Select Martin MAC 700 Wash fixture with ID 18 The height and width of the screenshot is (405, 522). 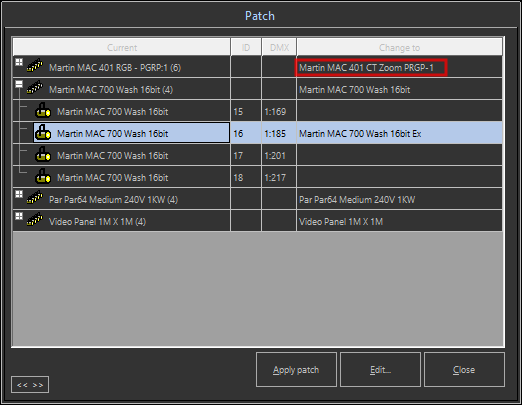(x=257, y=177)
